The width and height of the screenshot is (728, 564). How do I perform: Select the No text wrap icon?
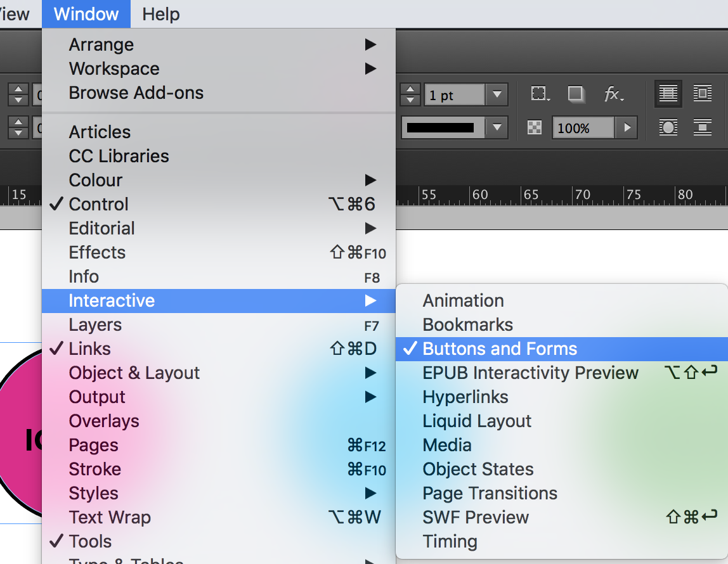click(x=668, y=94)
